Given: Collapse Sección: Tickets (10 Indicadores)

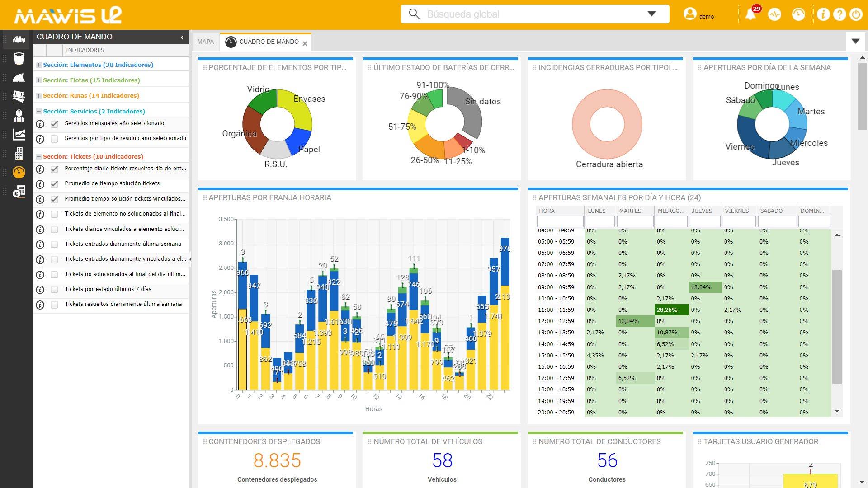Looking at the screenshot, I should [x=39, y=157].
